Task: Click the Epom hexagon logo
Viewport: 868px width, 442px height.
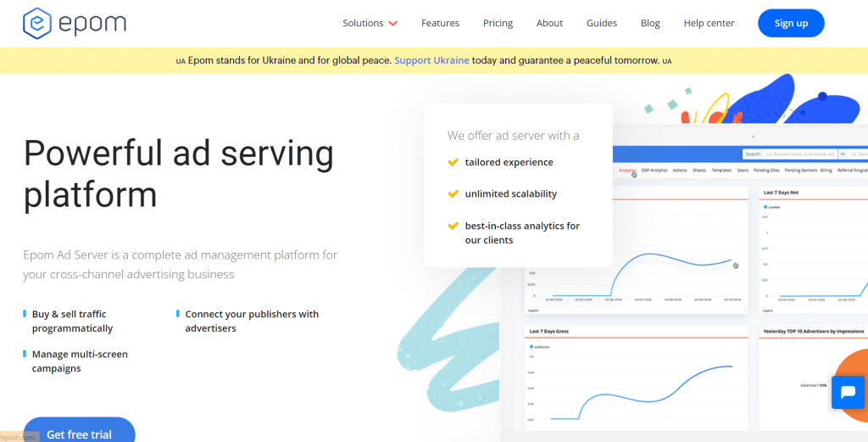Action: [x=37, y=23]
